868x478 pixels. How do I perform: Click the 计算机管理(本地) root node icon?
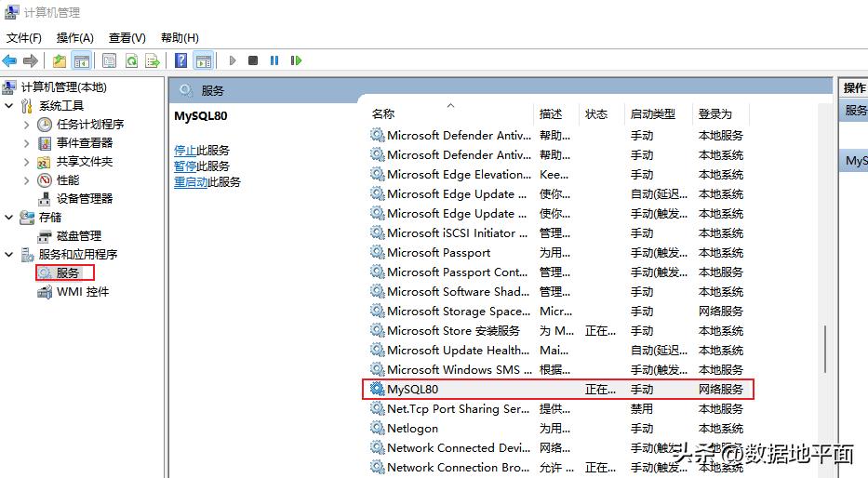point(9,86)
